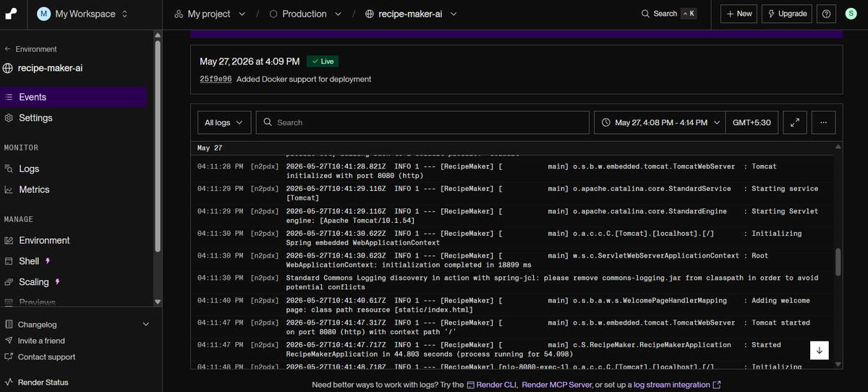The height and width of the screenshot is (392, 868).
Task: Click the Events list icon
Action: [9, 97]
